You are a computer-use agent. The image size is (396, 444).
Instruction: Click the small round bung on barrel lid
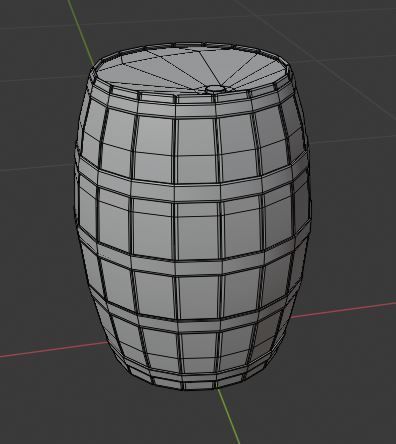point(215,89)
